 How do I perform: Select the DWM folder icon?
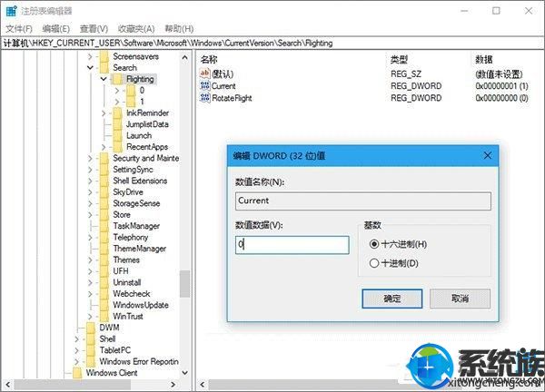tap(91, 328)
